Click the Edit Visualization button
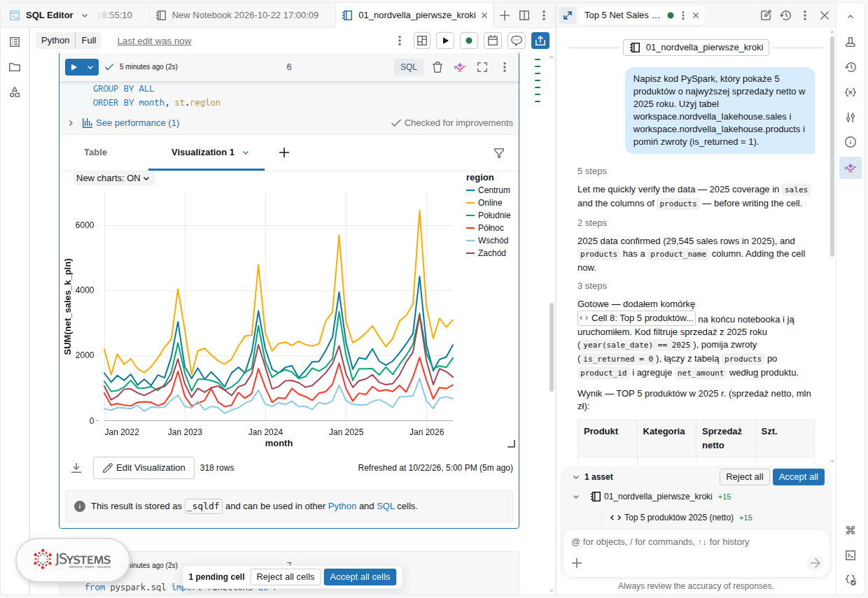Viewport: 868px width, 598px height. 143,468
